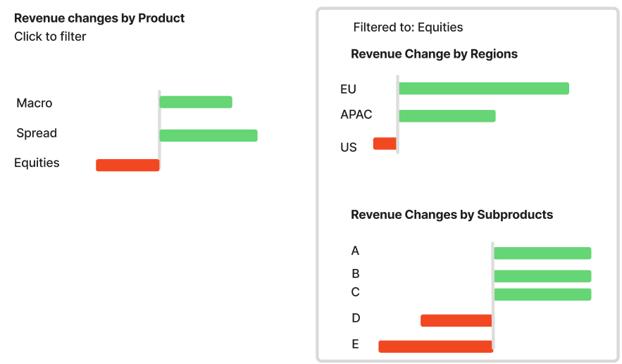Click the Spread product label
The image size is (622, 364).
37,133
